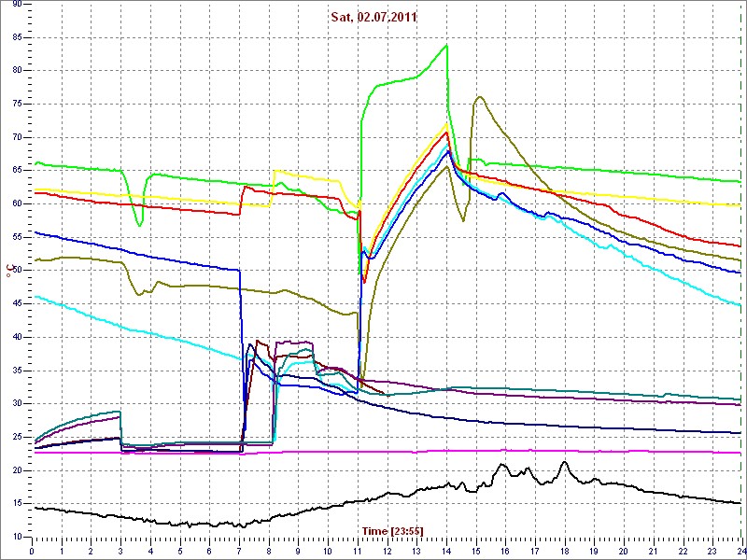Click hour 2 on the time axis

pyautogui.click(x=91, y=551)
